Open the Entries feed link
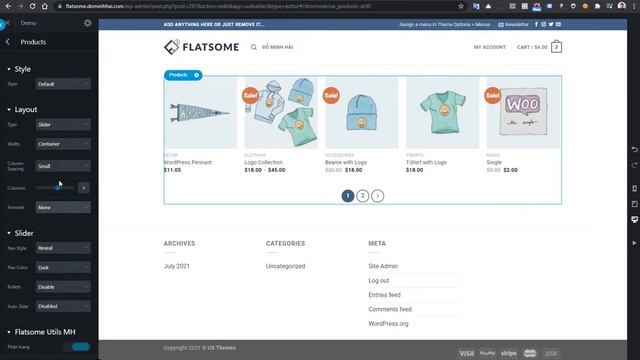The image size is (640, 360). 384,295
